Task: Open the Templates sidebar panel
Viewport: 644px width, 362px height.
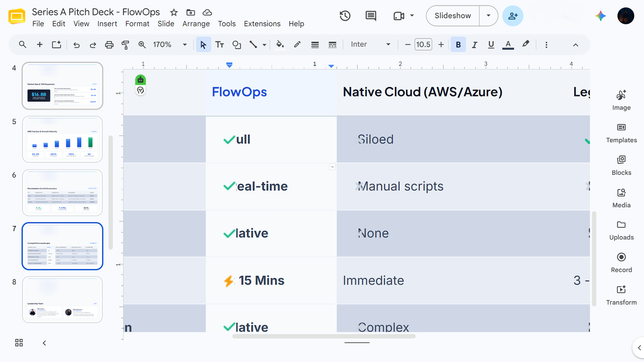Action: point(621,133)
